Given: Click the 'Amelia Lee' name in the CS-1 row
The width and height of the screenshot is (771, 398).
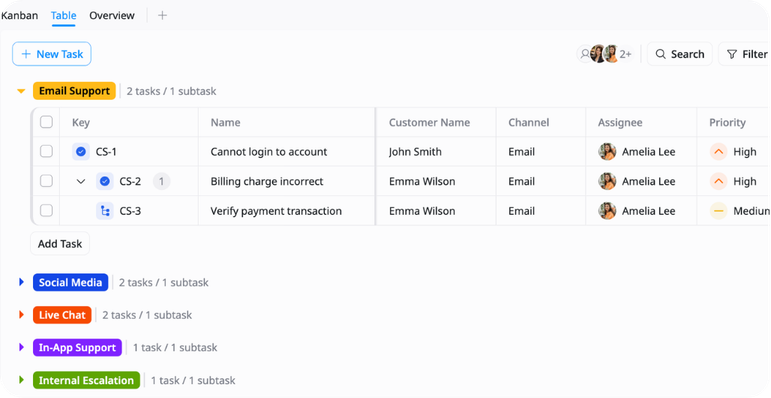Looking at the screenshot, I should click(x=649, y=152).
